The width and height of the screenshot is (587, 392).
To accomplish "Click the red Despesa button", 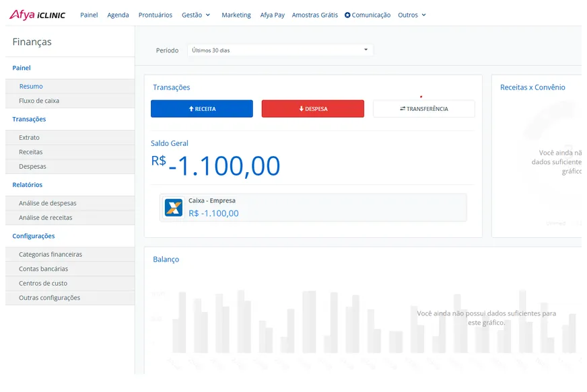I will tap(313, 109).
